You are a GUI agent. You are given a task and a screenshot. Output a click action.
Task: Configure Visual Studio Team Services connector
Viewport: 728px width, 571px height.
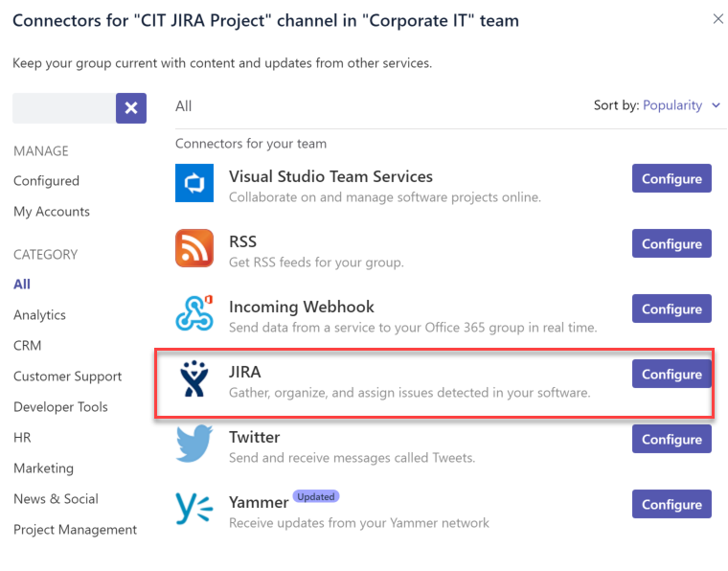tap(671, 178)
